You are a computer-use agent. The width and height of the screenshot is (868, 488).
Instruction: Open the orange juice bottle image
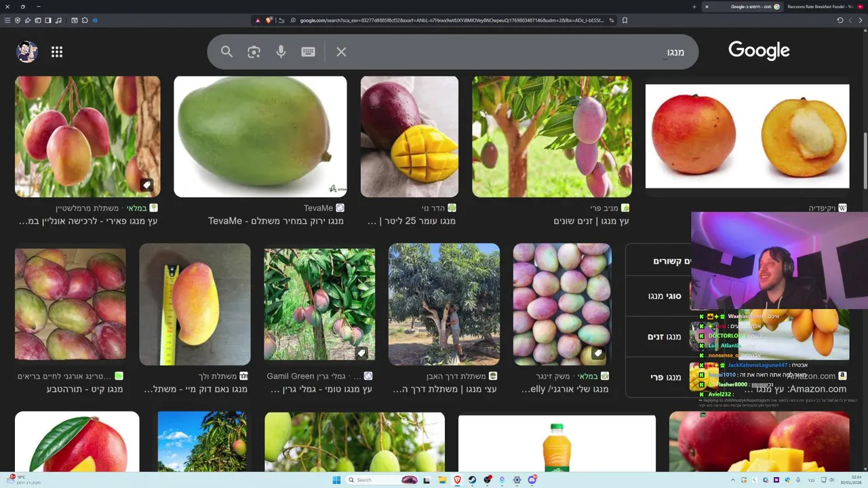557,444
